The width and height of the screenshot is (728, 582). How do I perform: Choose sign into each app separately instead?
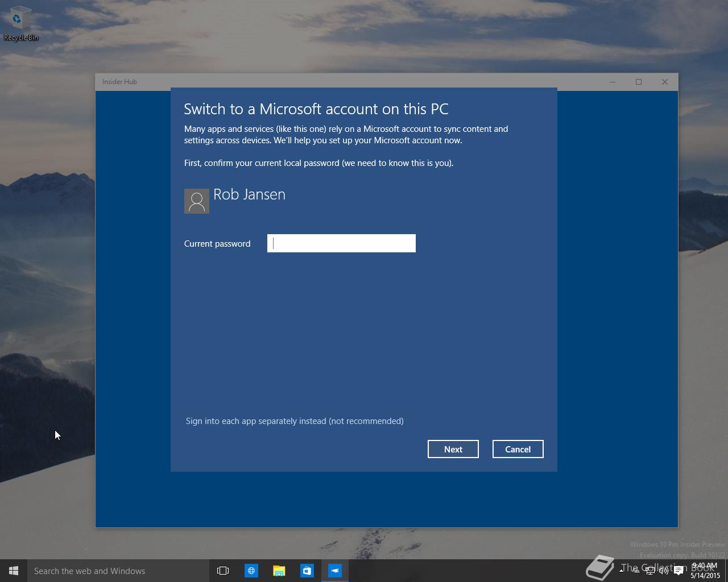click(x=295, y=421)
